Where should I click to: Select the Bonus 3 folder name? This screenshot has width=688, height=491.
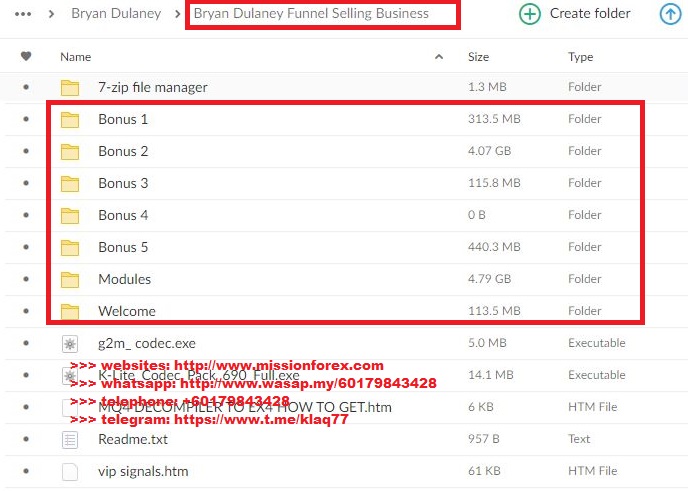click(123, 183)
